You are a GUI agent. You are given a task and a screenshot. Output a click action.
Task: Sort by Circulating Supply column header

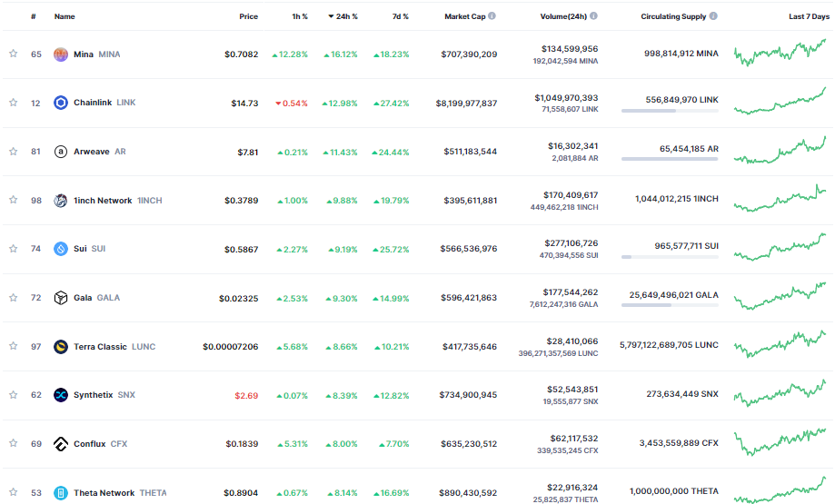click(673, 16)
